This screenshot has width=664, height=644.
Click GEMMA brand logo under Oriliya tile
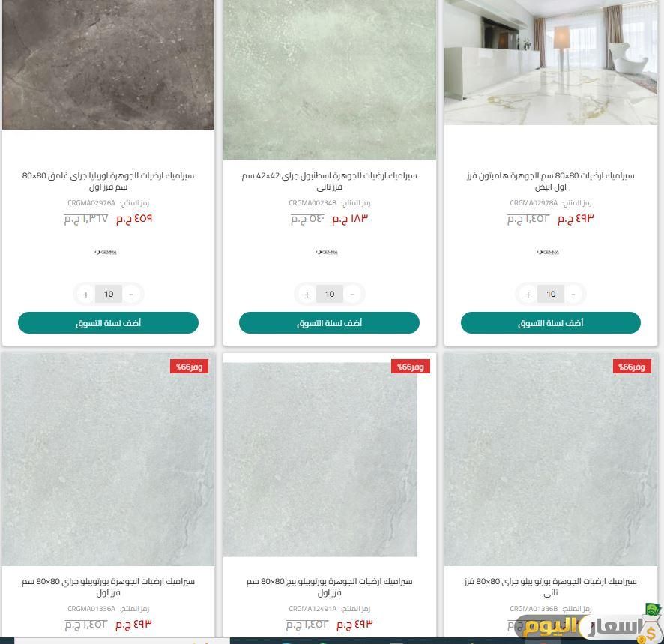click(x=106, y=253)
